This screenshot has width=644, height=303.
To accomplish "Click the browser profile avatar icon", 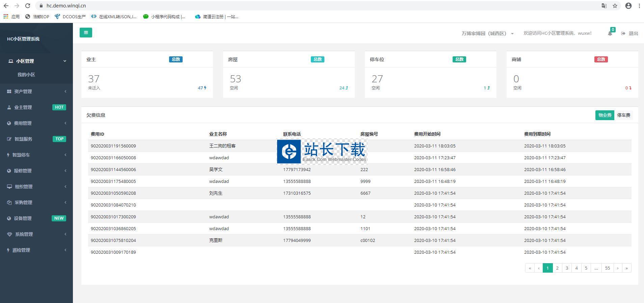I will [628, 6].
